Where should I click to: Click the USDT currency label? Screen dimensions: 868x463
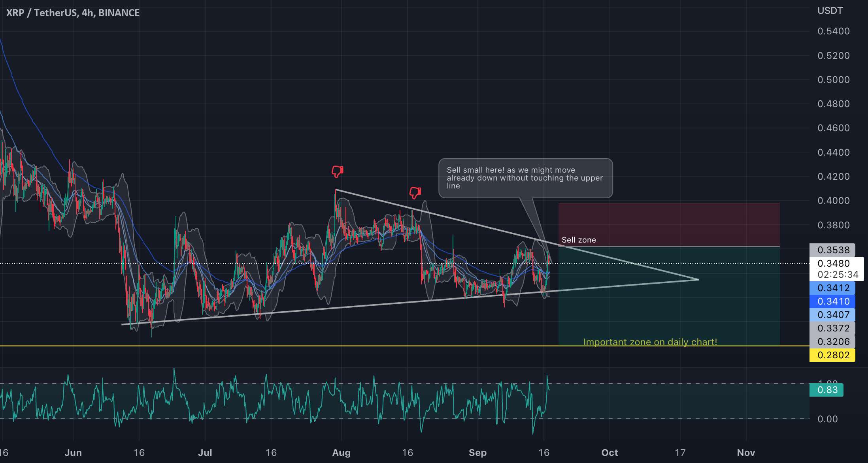pos(830,11)
